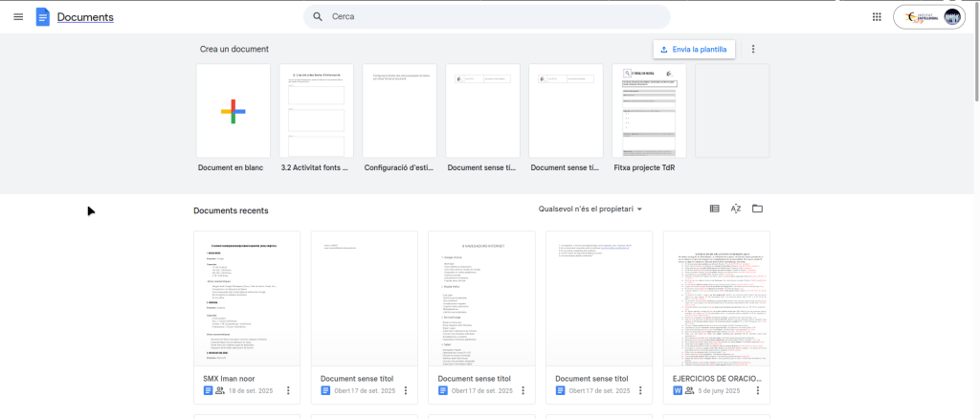Image resolution: width=980 pixels, height=419 pixels.
Task: Switch to list view icon
Action: [x=714, y=209]
